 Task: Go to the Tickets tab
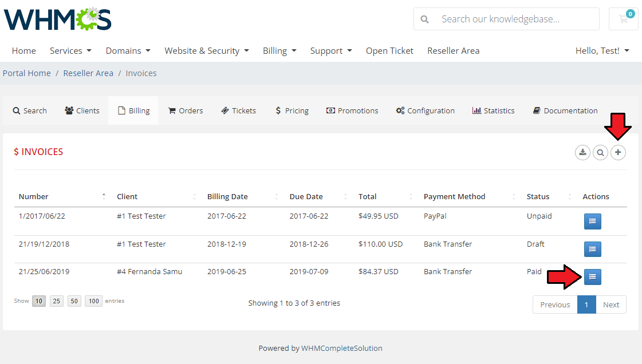(x=238, y=110)
